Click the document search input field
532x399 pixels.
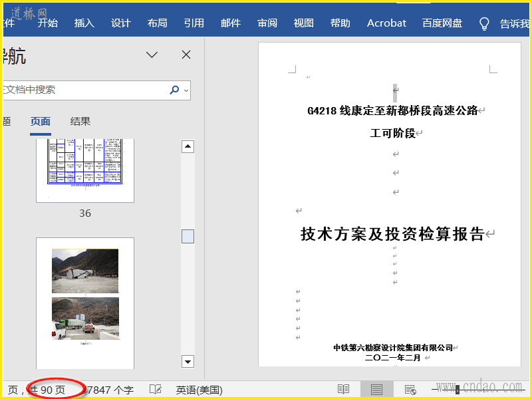click(x=85, y=90)
